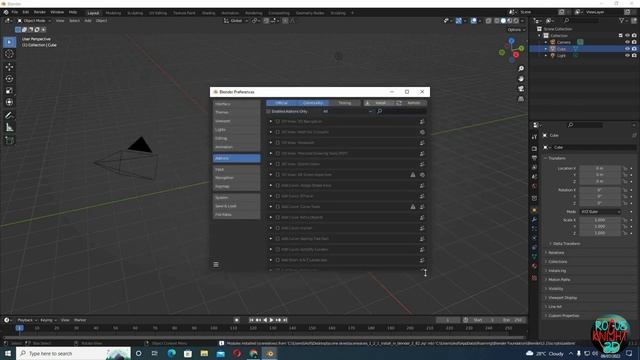Toggle the Community add-ons filter button
The height and width of the screenshot is (360, 640).
313,103
